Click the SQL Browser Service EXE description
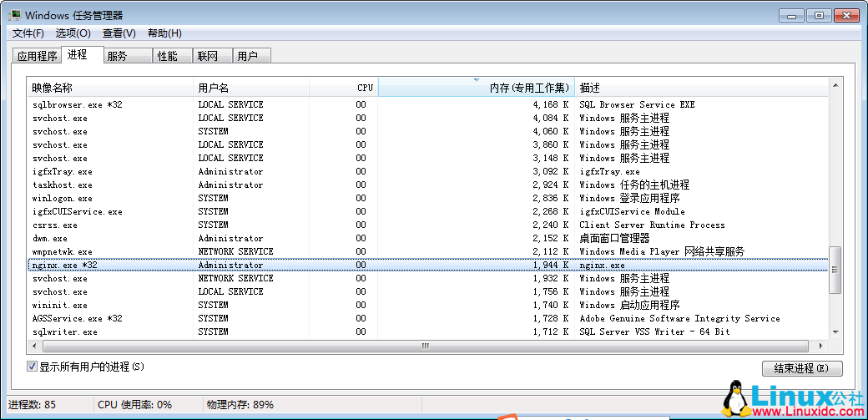Screen dimensions: 868x420 point(637,104)
